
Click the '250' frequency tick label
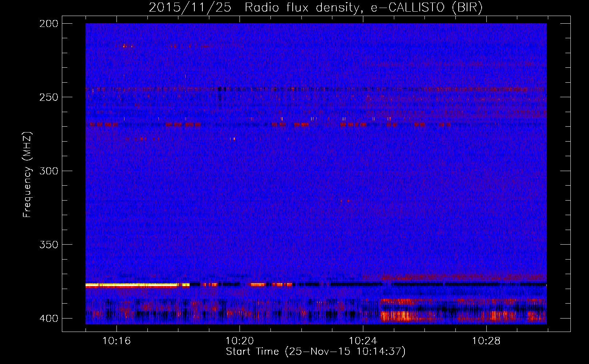point(49,97)
